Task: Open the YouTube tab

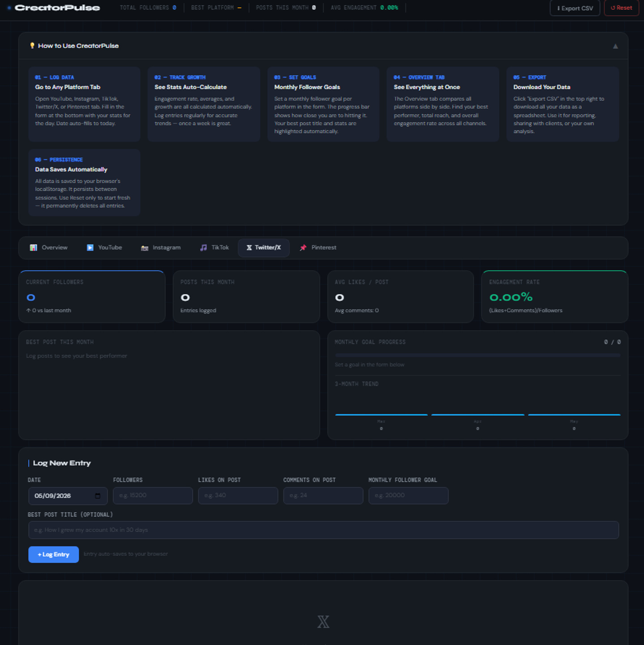Action: pyautogui.click(x=104, y=248)
